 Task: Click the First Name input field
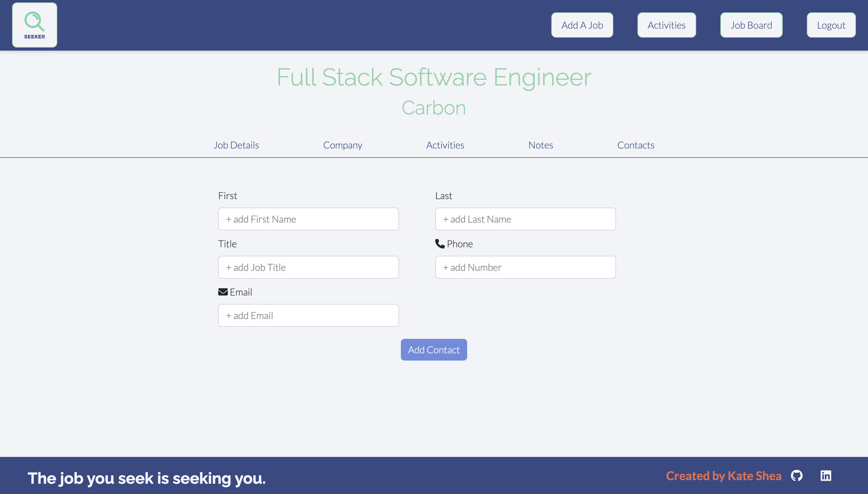click(308, 219)
